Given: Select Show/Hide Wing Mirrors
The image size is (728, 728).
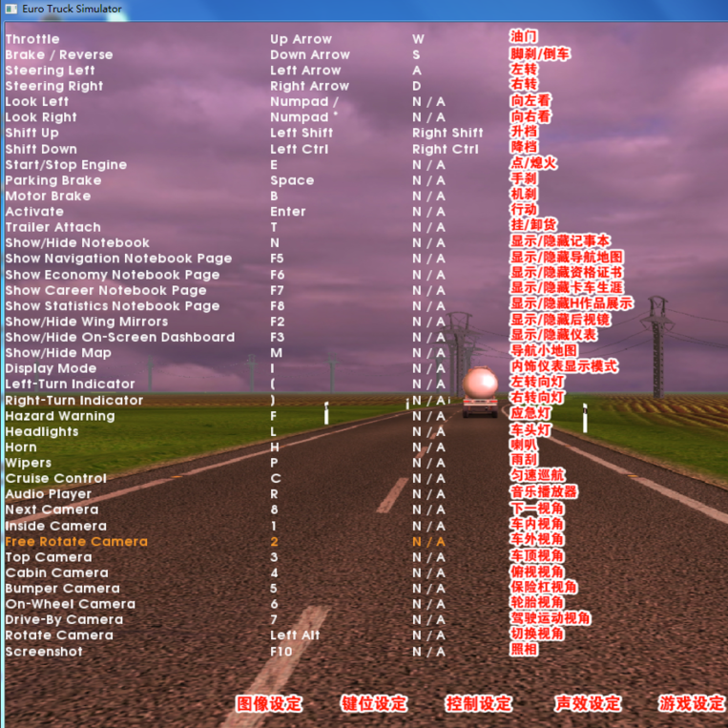Looking at the screenshot, I should 87,322.
